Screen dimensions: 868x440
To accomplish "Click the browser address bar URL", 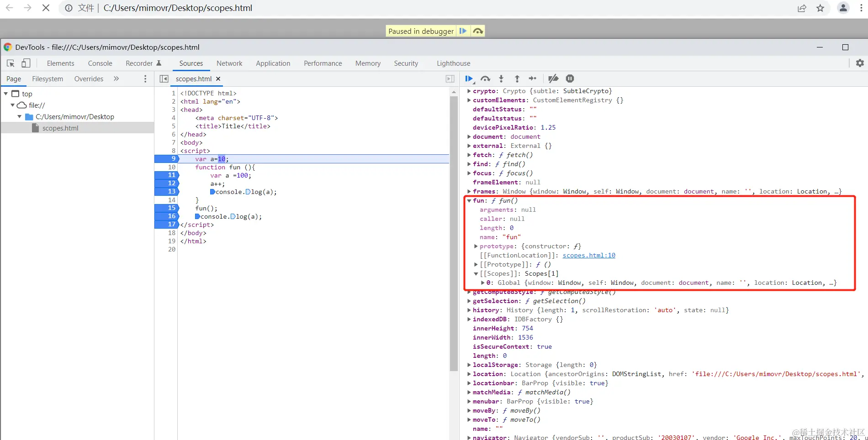I will click(178, 8).
